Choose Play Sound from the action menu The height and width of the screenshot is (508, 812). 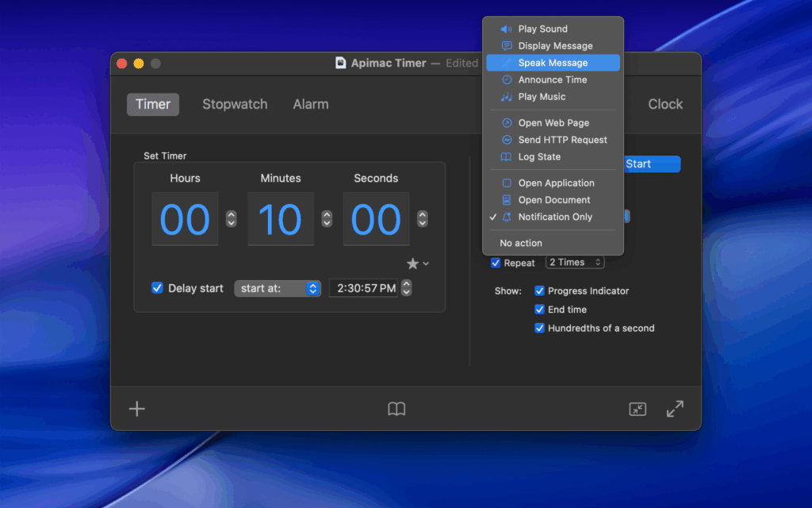pos(542,29)
